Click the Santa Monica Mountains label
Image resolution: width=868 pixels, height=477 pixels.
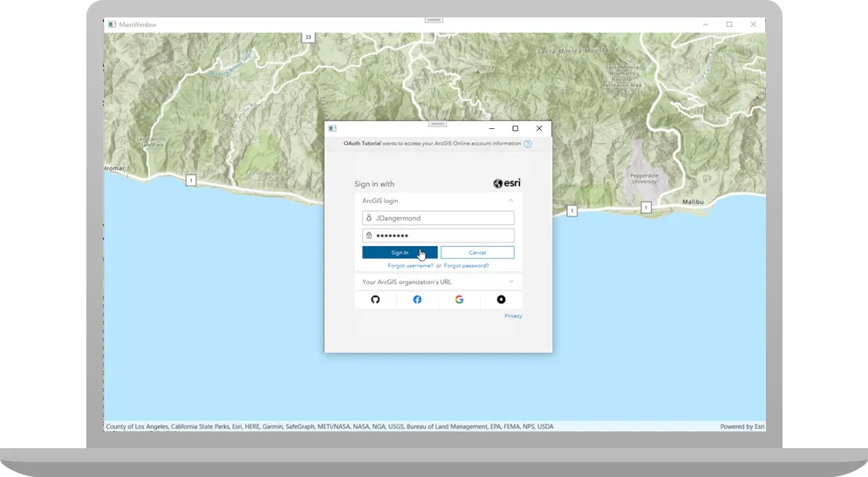point(578,51)
